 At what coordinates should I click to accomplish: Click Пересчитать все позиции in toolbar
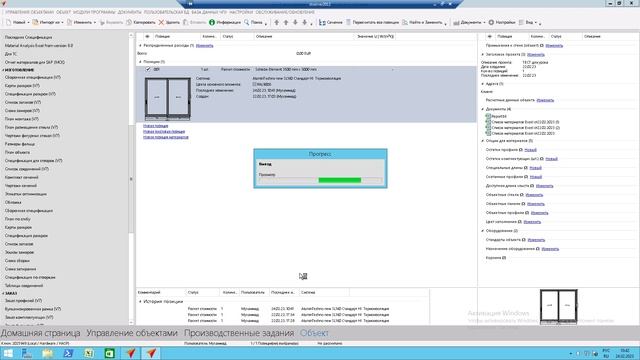[x=372, y=22]
